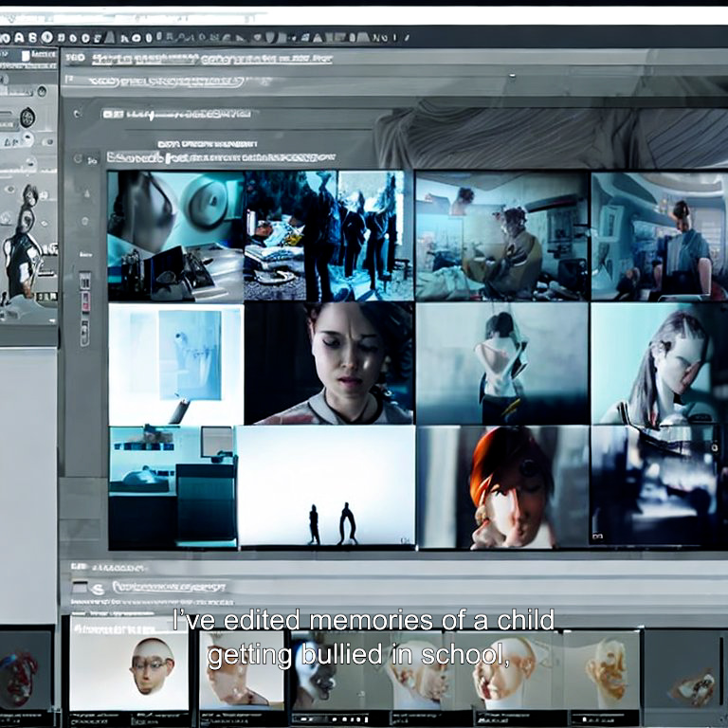Click the letter B icon in top toolbar

(x=32, y=38)
